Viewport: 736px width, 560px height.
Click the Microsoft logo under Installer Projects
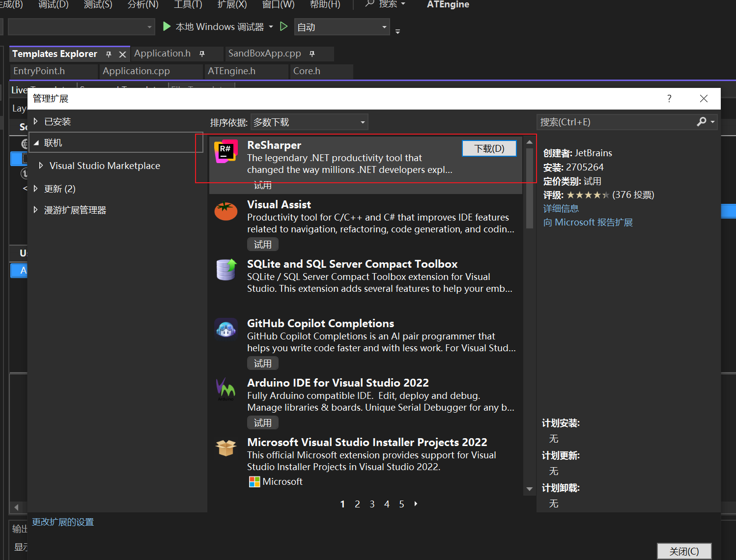click(x=255, y=482)
